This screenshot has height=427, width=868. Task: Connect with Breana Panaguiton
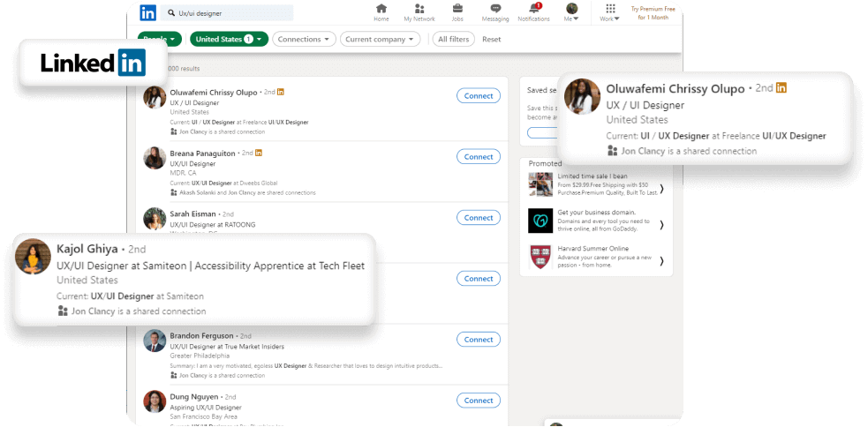479,156
